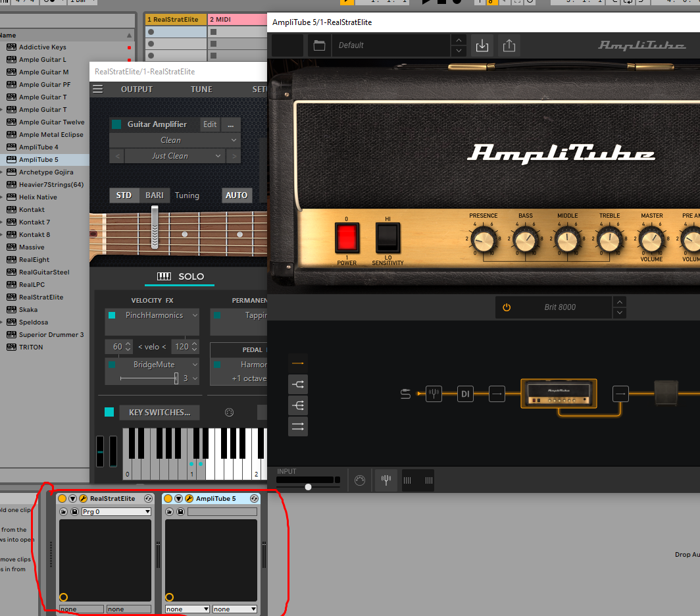The image size is (700, 616).
Task: Flip the HI/LO SENSITIVITY switch
Action: click(x=387, y=238)
